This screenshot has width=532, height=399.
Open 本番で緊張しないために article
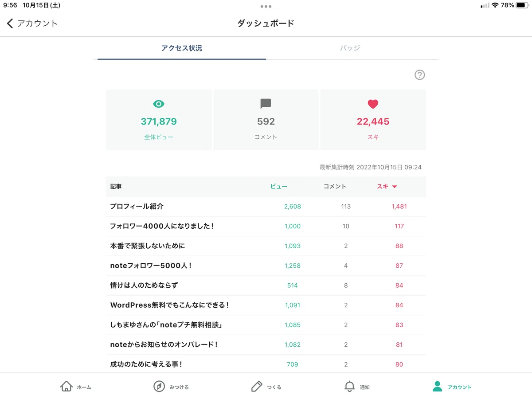(148, 246)
